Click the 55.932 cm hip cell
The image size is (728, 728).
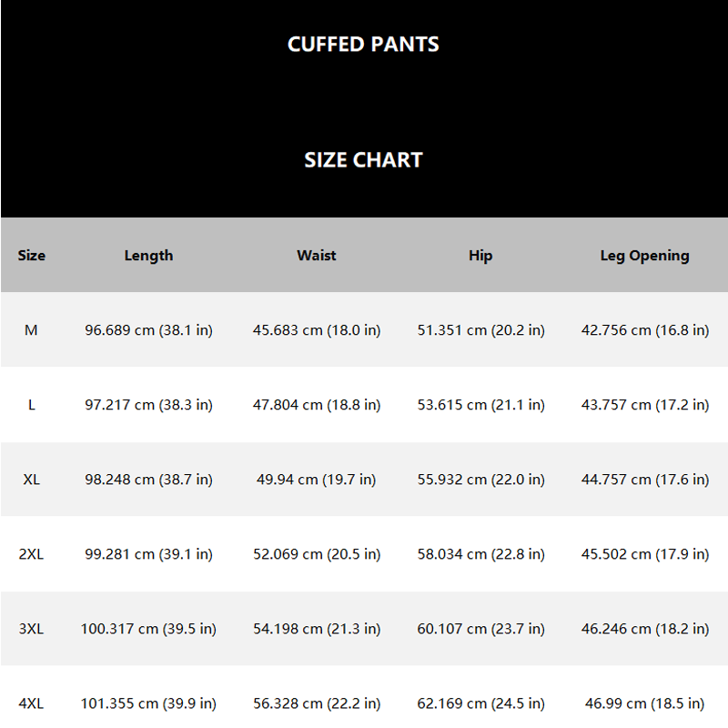(481, 480)
